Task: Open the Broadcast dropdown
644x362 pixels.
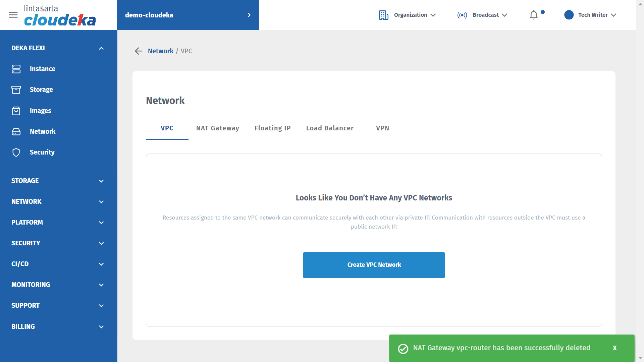Action: point(482,15)
